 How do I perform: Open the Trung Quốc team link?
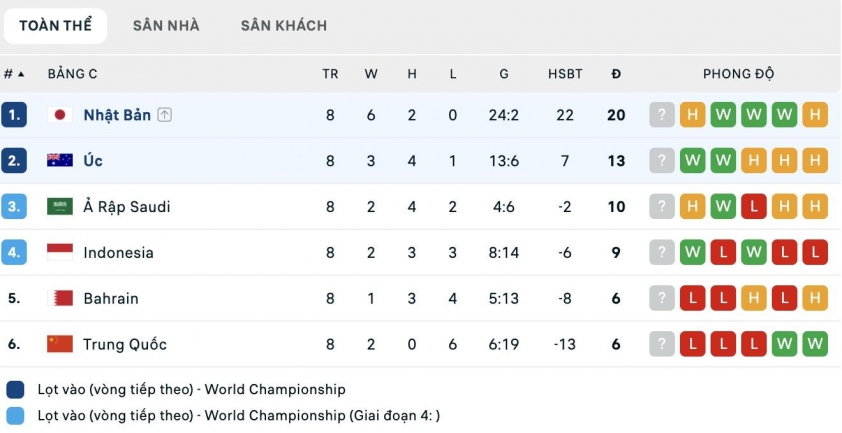point(125,344)
